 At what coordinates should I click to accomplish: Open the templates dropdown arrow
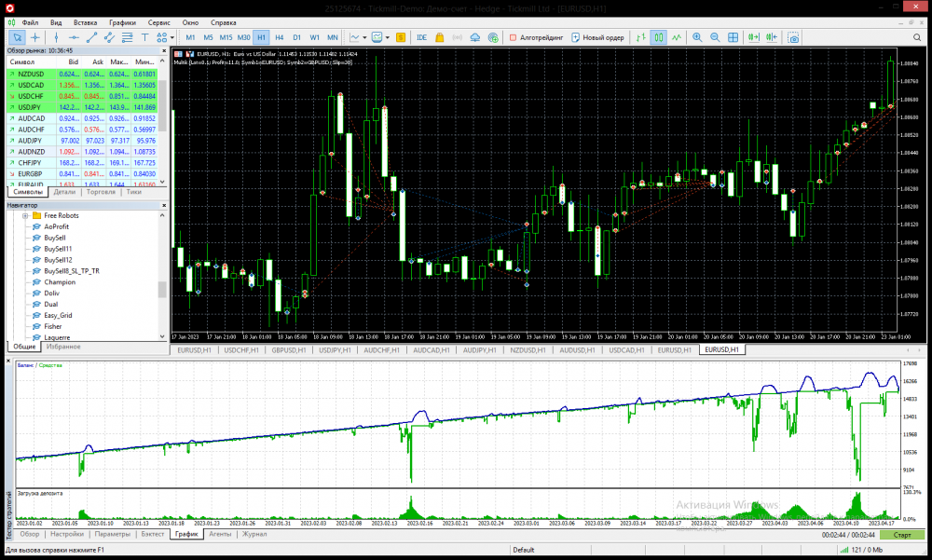(387, 37)
